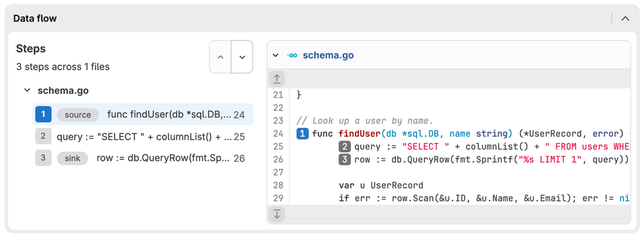Viewport: 644px width, 238px height.
Task: Expand code lines below with down arrow icon
Action: [x=277, y=214]
